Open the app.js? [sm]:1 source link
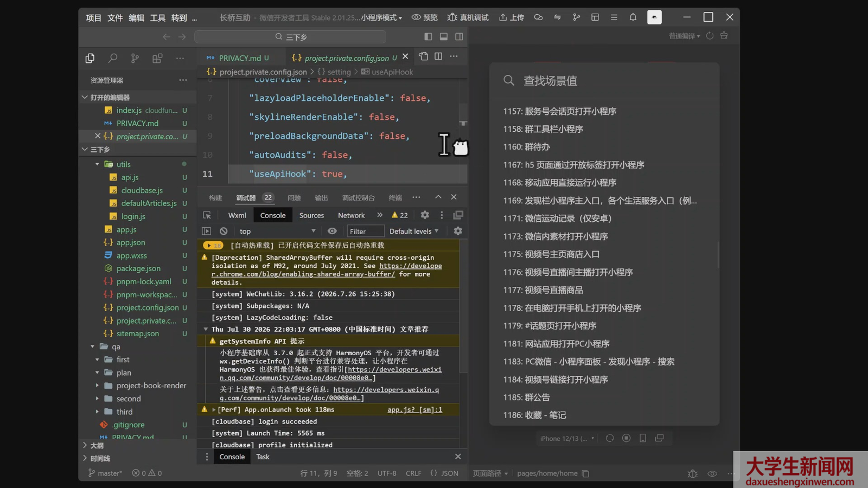The width and height of the screenshot is (868, 488). (414, 409)
